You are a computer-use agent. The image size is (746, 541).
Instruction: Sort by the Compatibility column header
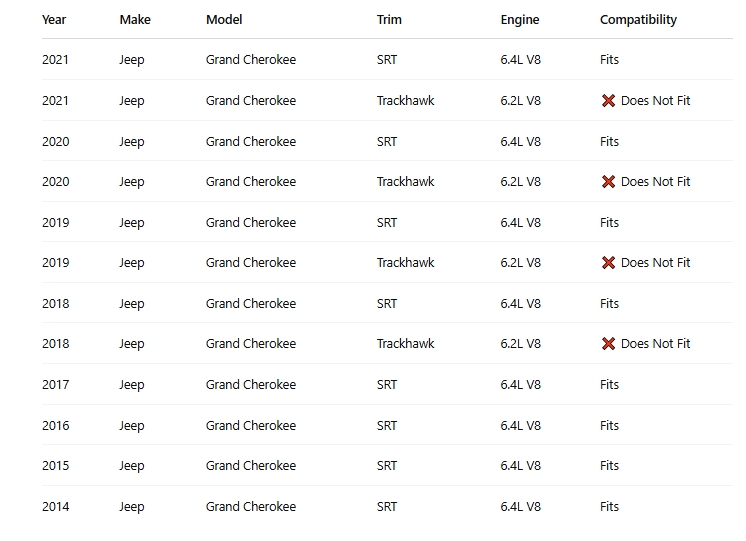pyautogui.click(x=638, y=20)
